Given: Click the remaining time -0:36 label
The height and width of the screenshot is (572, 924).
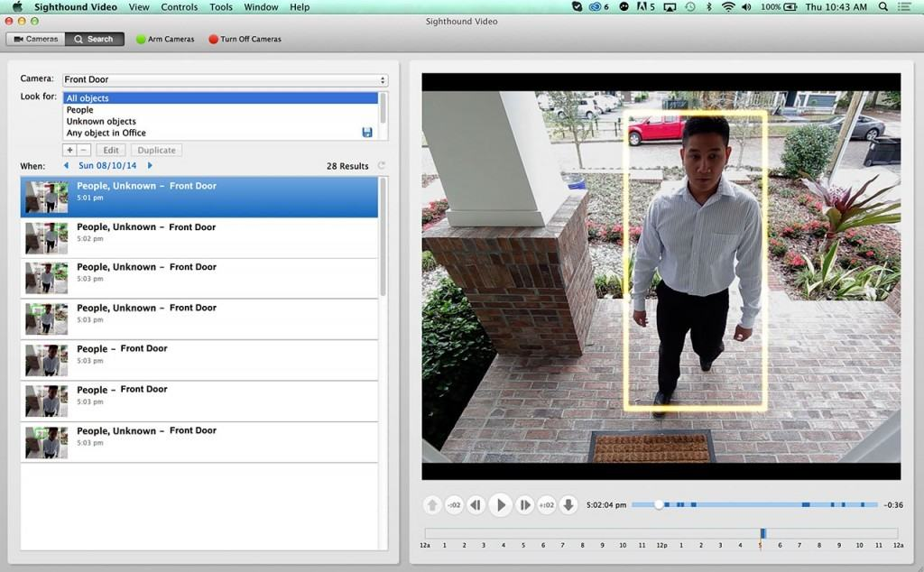Looking at the screenshot, I should click(893, 505).
